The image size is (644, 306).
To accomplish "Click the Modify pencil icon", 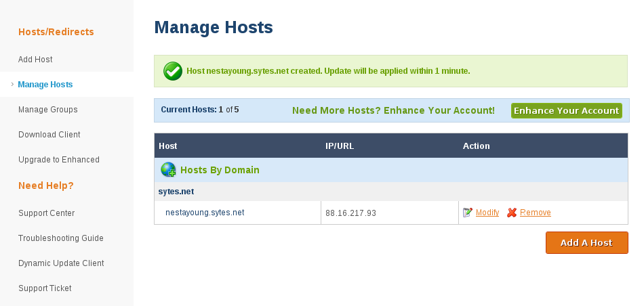I will (468, 213).
